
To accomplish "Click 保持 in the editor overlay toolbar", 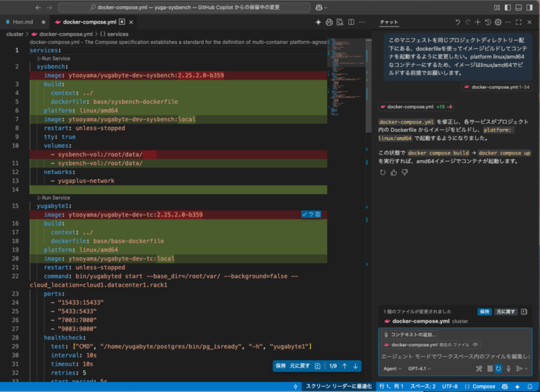I will coord(281,366).
